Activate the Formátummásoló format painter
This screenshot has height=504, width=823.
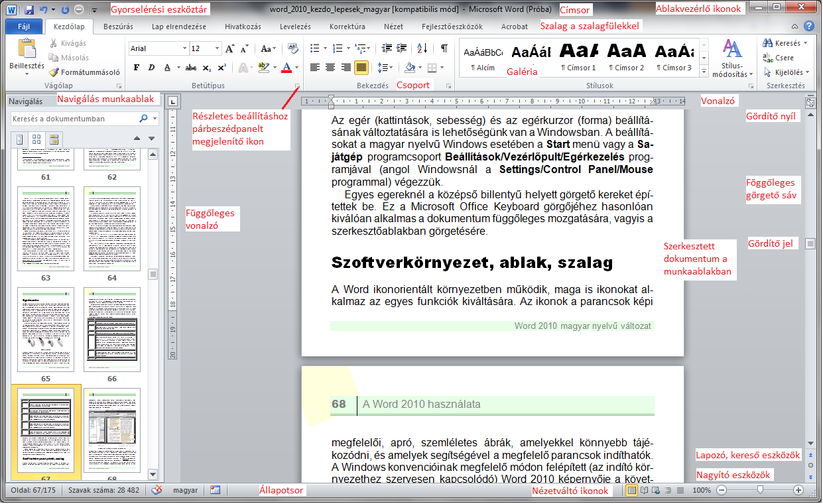[x=85, y=72]
